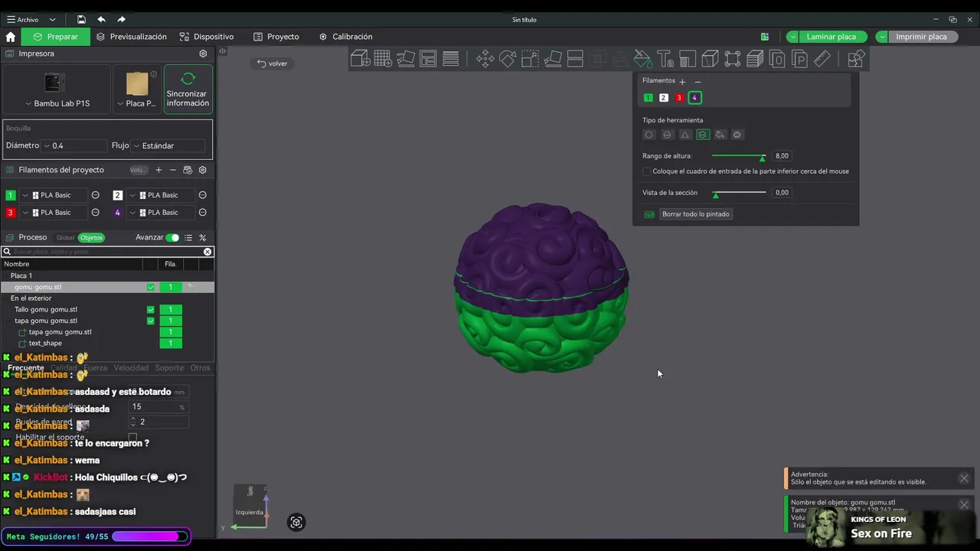This screenshot has height=551, width=980.
Task: Click the Add plate grid icon
Action: pos(383,59)
